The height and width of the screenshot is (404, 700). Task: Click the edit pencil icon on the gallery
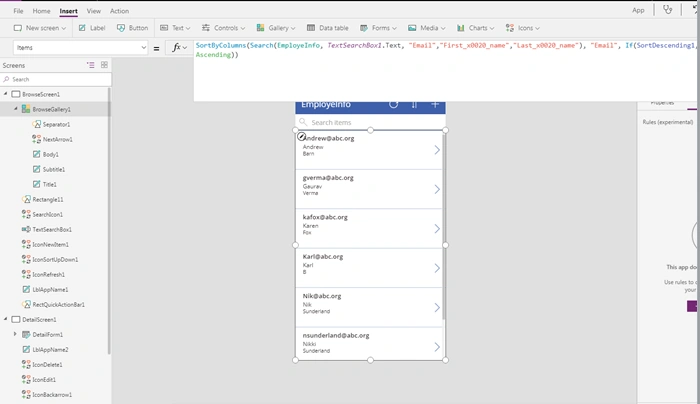coord(301,137)
